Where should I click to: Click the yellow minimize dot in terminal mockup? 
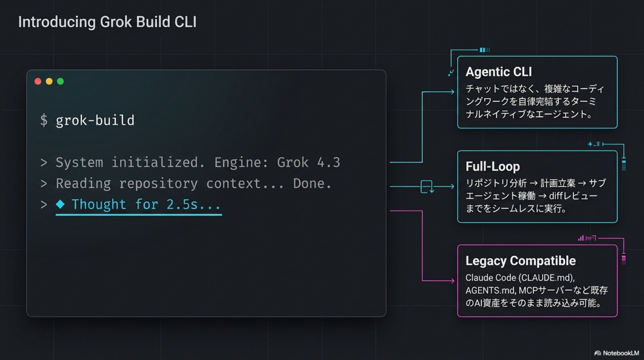coord(49,81)
